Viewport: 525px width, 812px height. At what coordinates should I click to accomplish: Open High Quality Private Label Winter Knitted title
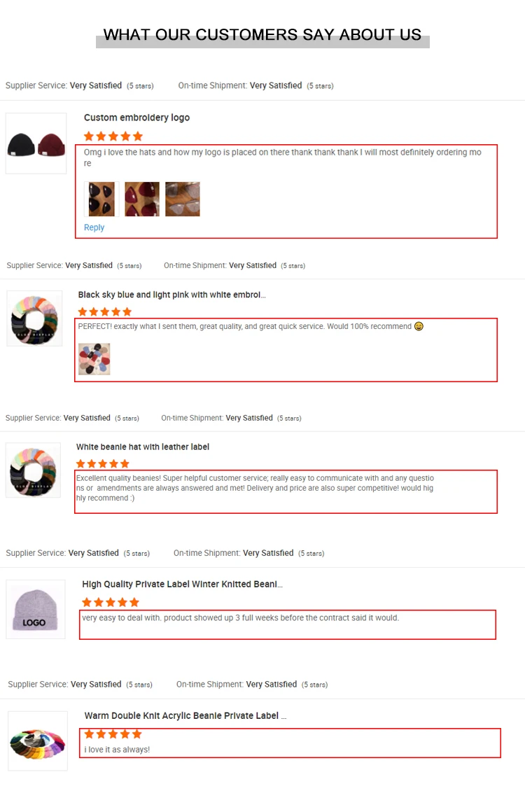tap(182, 584)
